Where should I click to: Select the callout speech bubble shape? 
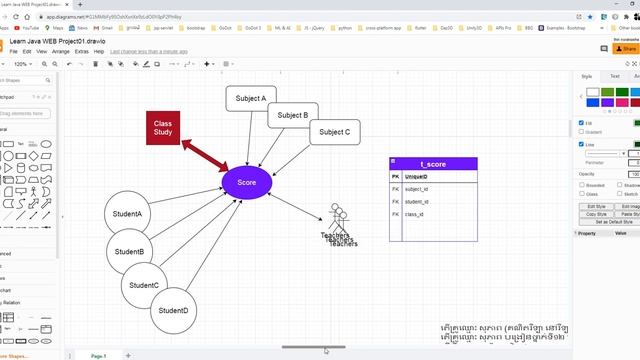[x=21, y=191]
